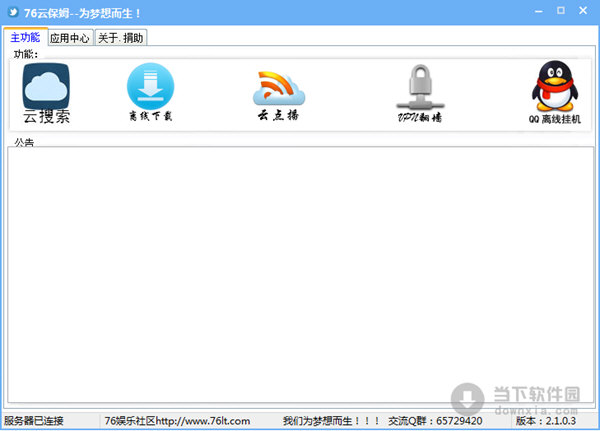Open the 云搜索 cloud search feature
This screenshot has height=431, width=600.
[46, 93]
